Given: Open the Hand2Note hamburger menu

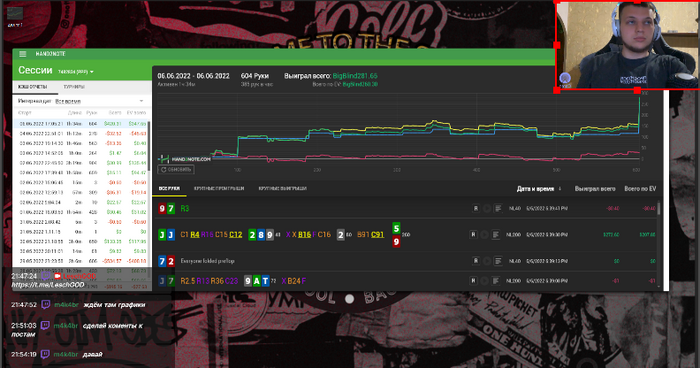Looking at the screenshot, I should pos(23,54).
